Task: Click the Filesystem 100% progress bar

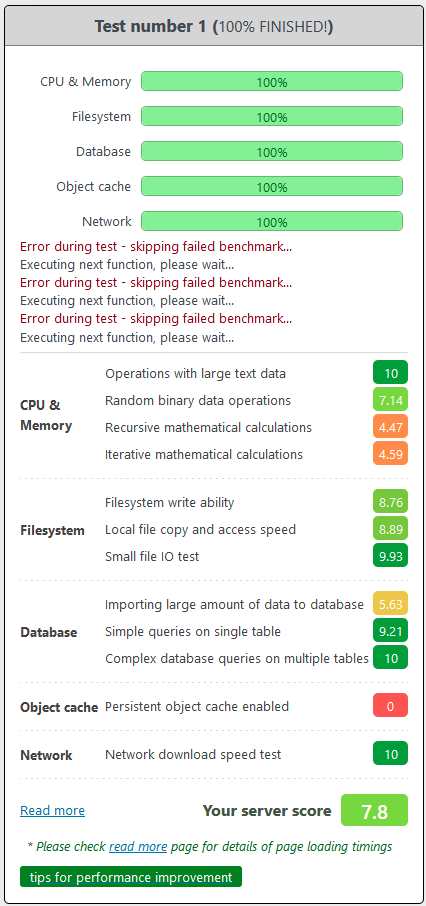Action: pos(272,117)
